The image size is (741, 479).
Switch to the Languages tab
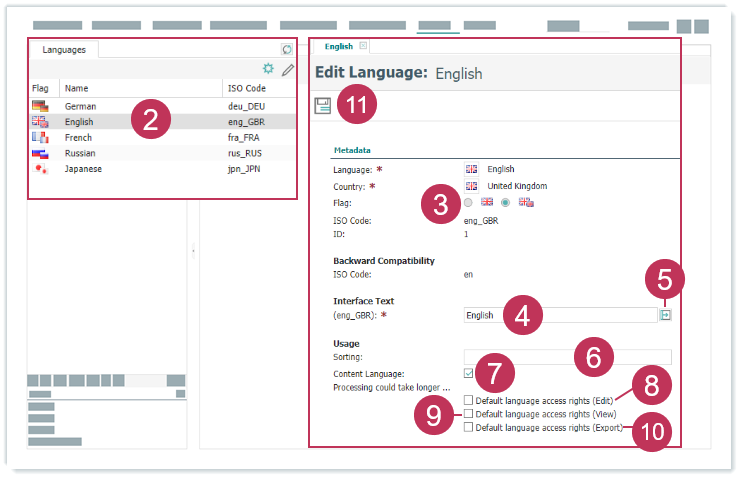(64, 49)
